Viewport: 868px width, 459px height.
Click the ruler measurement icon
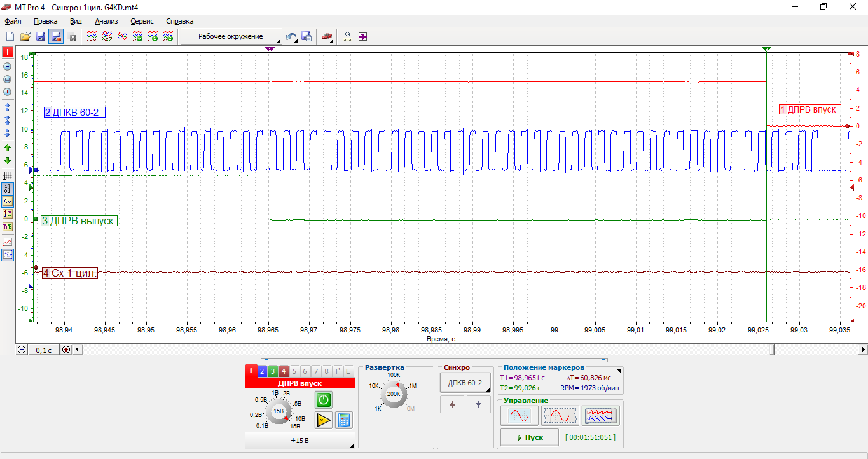347,37
